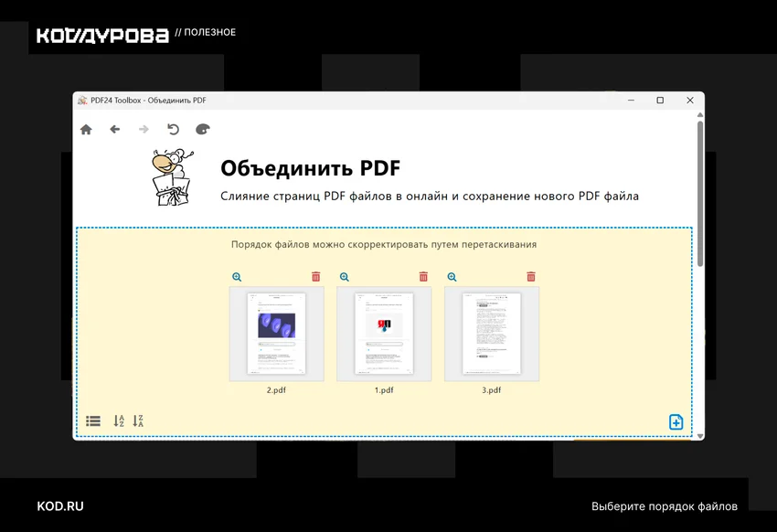The image size is (777, 532).
Task: Open the theme palette icon
Action: click(203, 129)
